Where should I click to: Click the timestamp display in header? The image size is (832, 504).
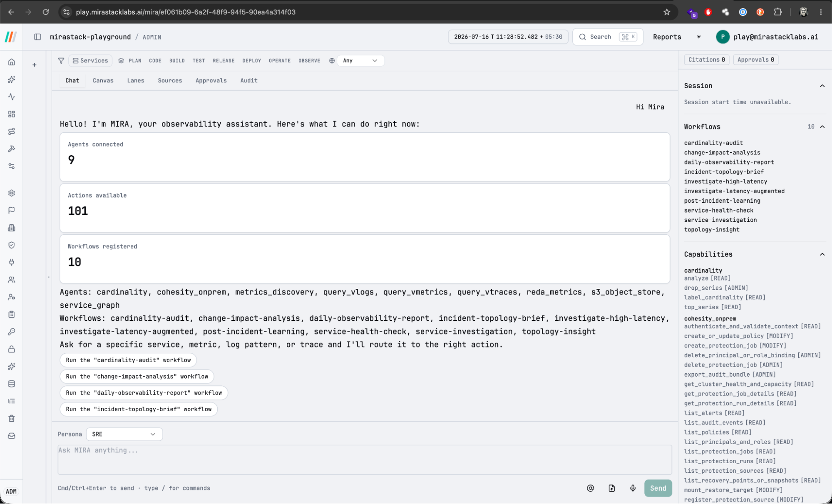coord(508,37)
